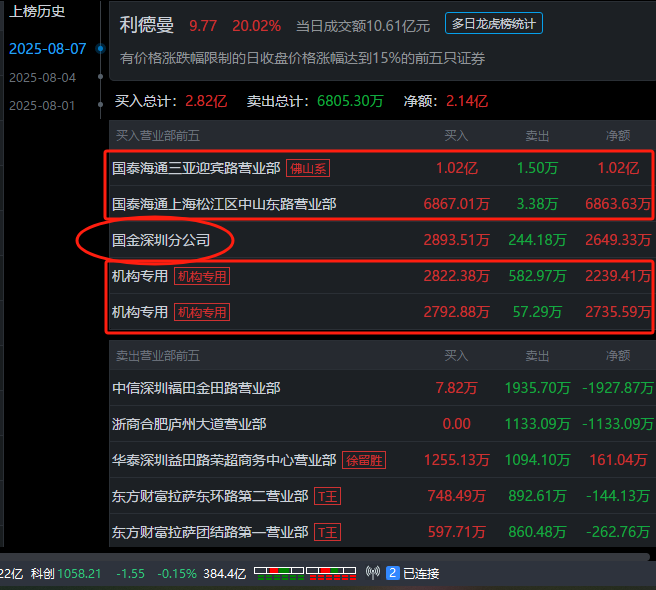Image resolution: width=656 pixels, height=590 pixels.
Task: Click the 上榜历史 heading
Action: click(x=37, y=11)
